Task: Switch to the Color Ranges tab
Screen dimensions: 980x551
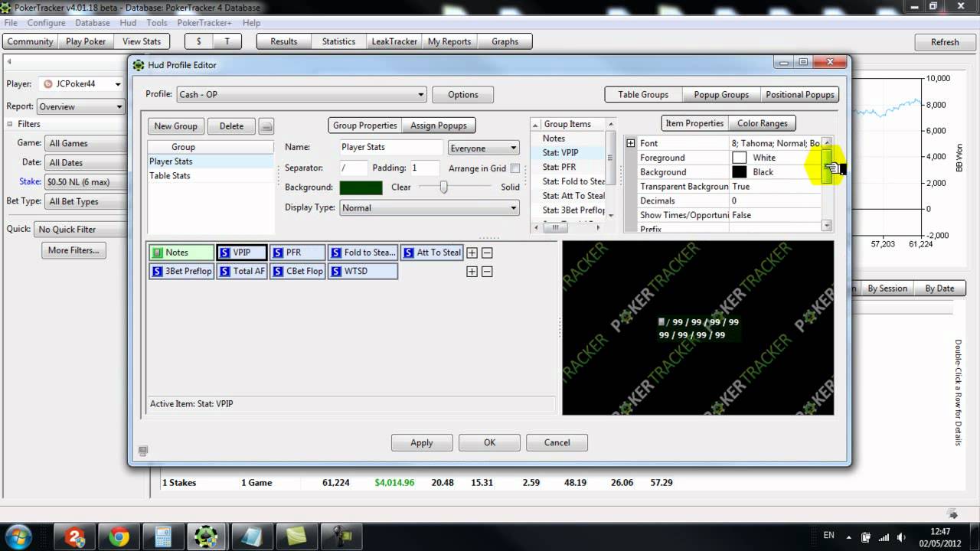Action: point(763,123)
